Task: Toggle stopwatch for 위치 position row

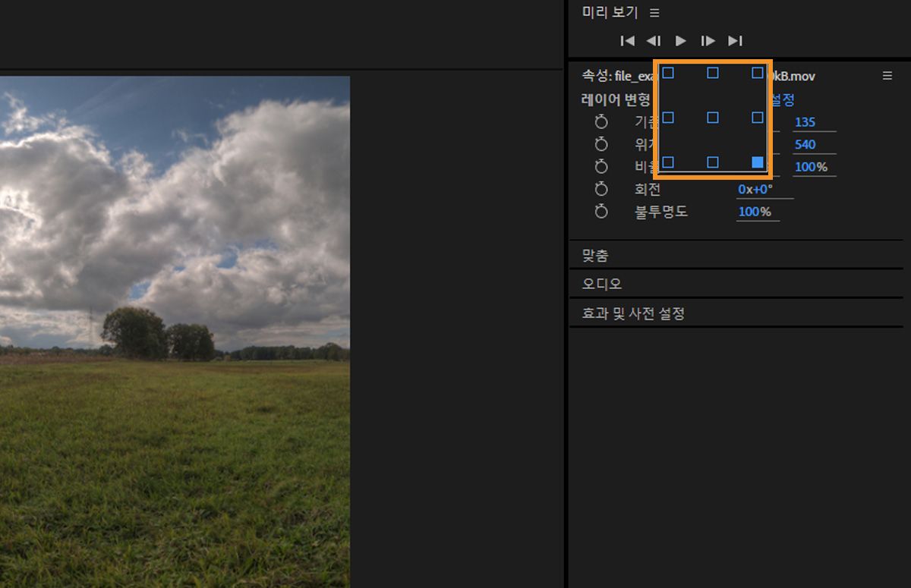Action: 601,144
